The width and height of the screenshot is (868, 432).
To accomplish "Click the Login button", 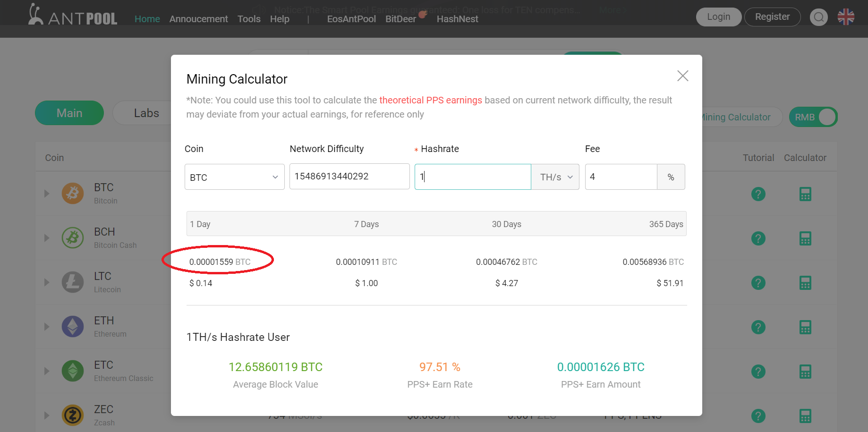I will coord(718,17).
